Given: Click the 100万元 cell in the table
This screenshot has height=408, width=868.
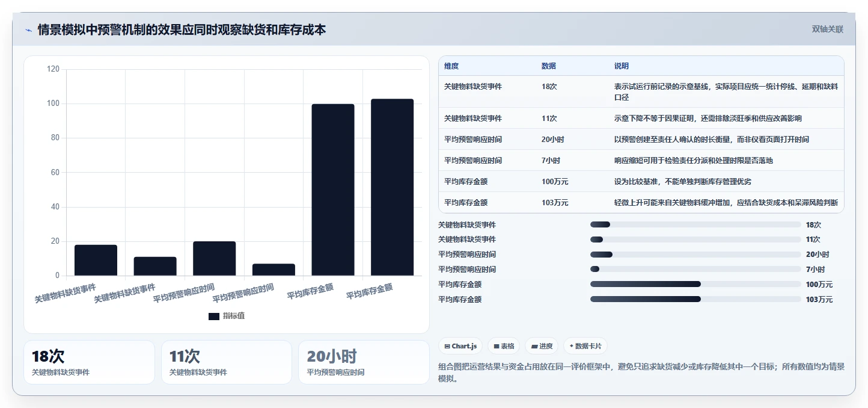Looking at the screenshot, I should (555, 181).
